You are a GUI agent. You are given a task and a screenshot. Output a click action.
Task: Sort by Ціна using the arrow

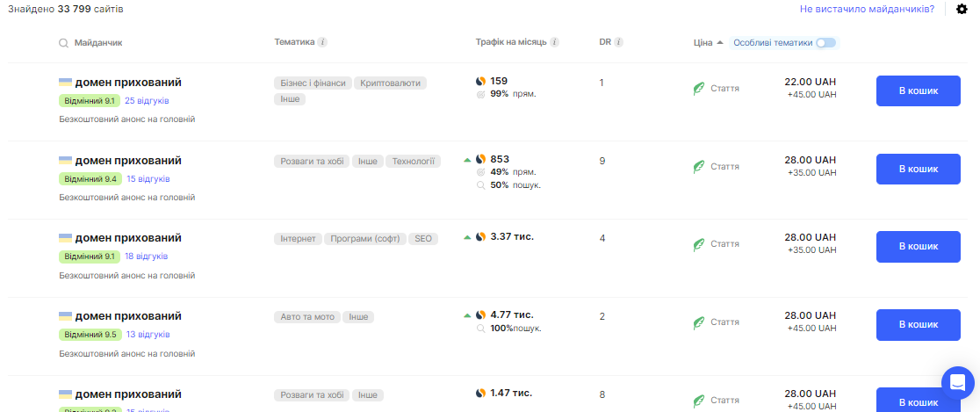click(x=720, y=42)
